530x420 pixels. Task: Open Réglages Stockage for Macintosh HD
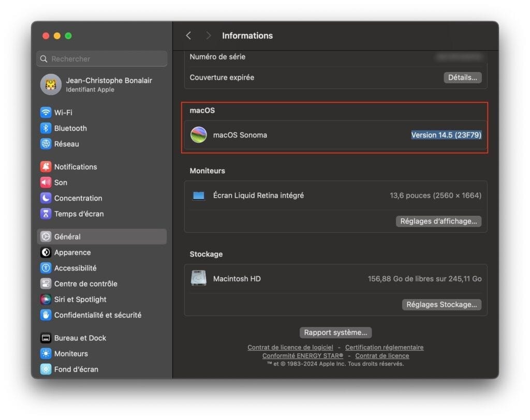(441, 304)
